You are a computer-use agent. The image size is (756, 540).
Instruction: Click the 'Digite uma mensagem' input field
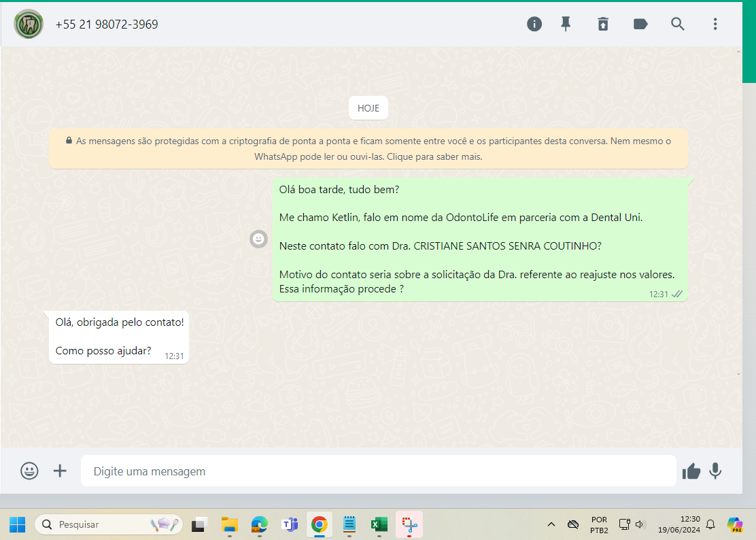click(x=379, y=471)
